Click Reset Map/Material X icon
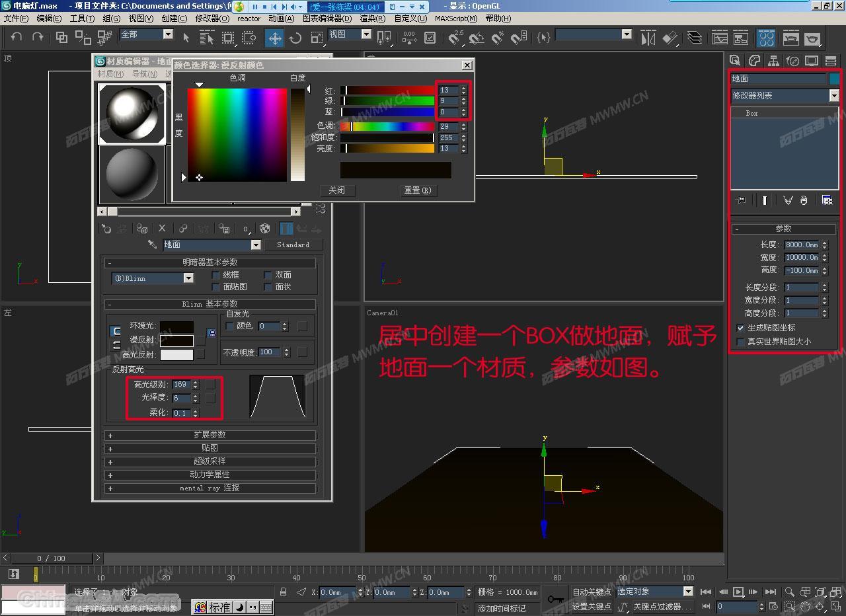This screenshot has width=846, height=616. tap(163, 229)
